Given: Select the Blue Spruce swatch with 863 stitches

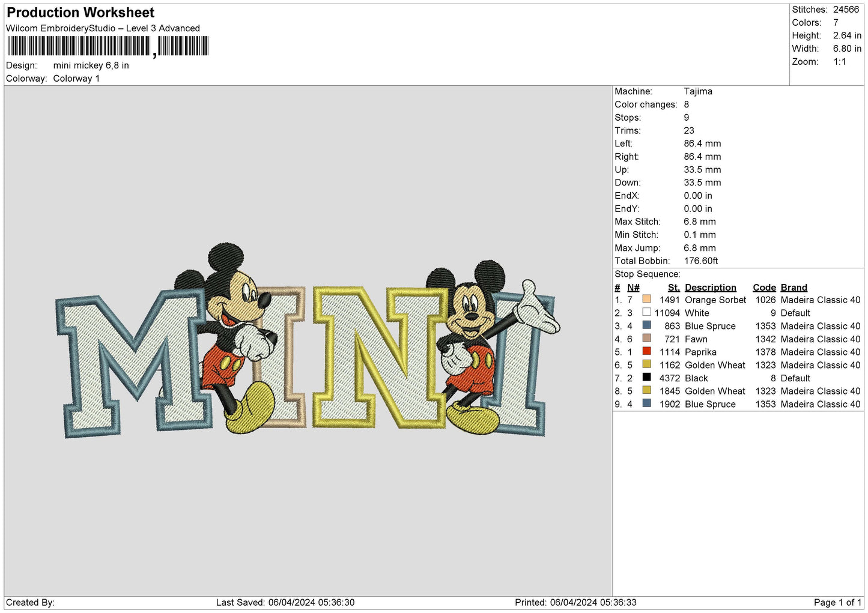Looking at the screenshot, I should click(x=646, y=325).
